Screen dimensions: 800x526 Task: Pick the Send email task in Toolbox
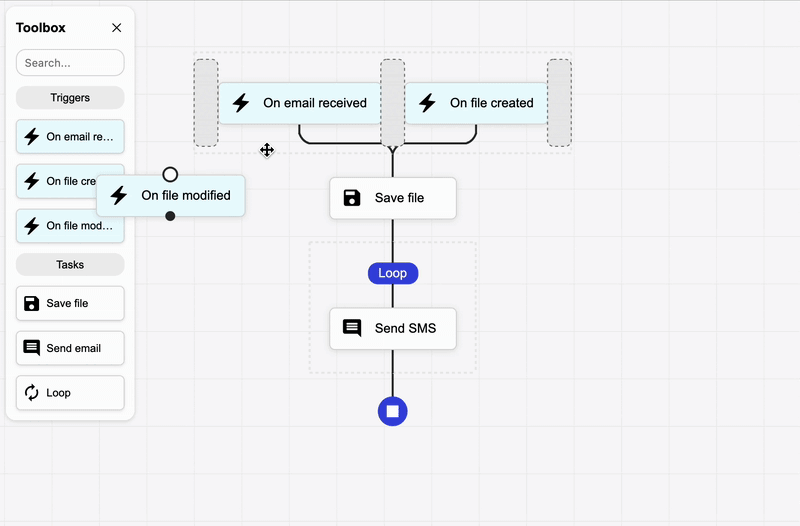(x=70, y=348)
